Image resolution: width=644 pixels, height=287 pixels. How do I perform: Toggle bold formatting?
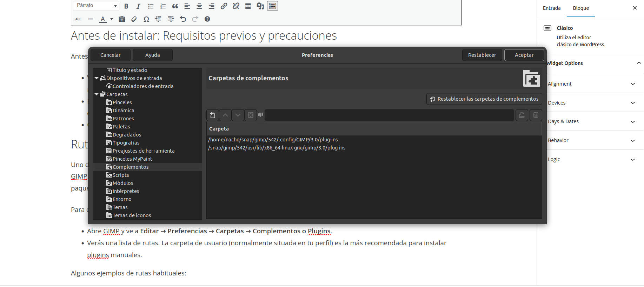126,6
